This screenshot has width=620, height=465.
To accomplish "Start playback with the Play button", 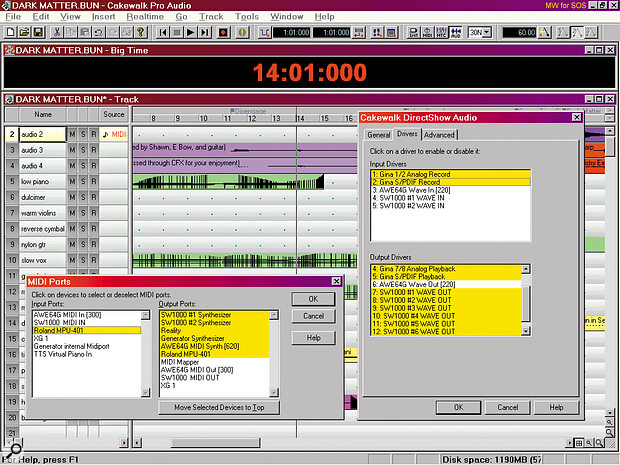I will [x=191, y=32].
